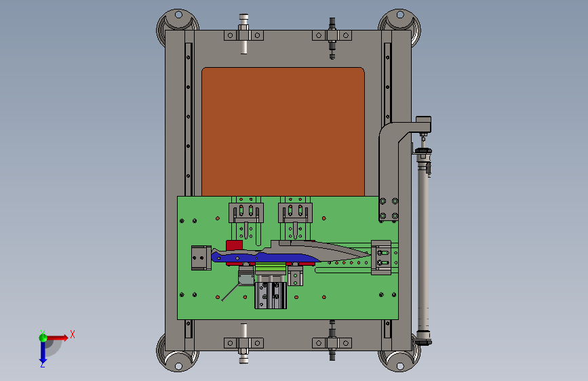Select the silver locating pin at bottom edge

tap(243, 343)
